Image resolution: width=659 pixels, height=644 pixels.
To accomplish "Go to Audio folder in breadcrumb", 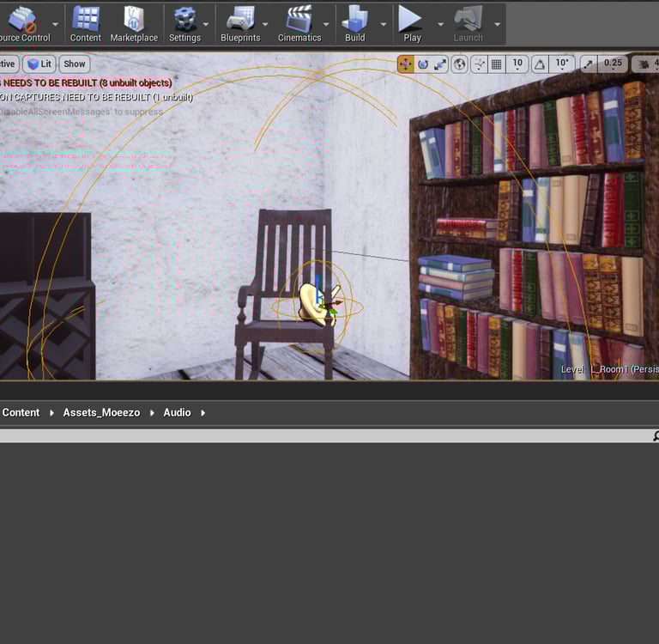I will coord(177,413).
